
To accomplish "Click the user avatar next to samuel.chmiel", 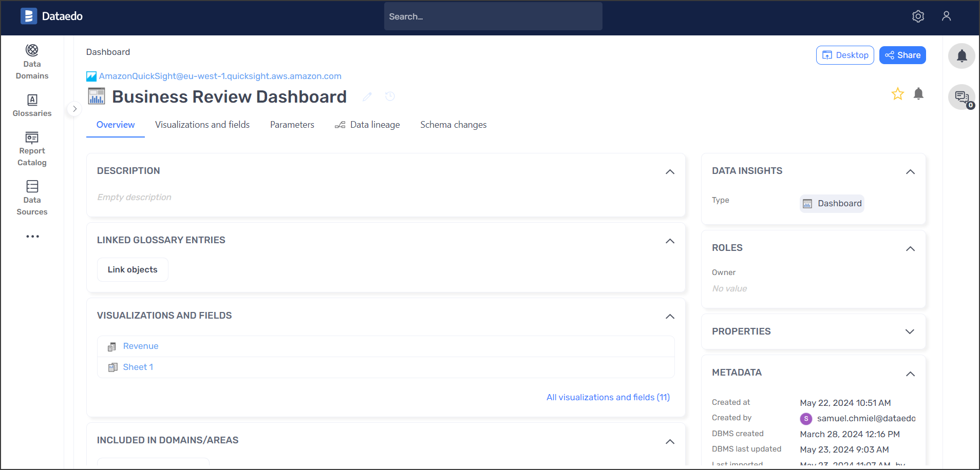I will coord(806,419).
